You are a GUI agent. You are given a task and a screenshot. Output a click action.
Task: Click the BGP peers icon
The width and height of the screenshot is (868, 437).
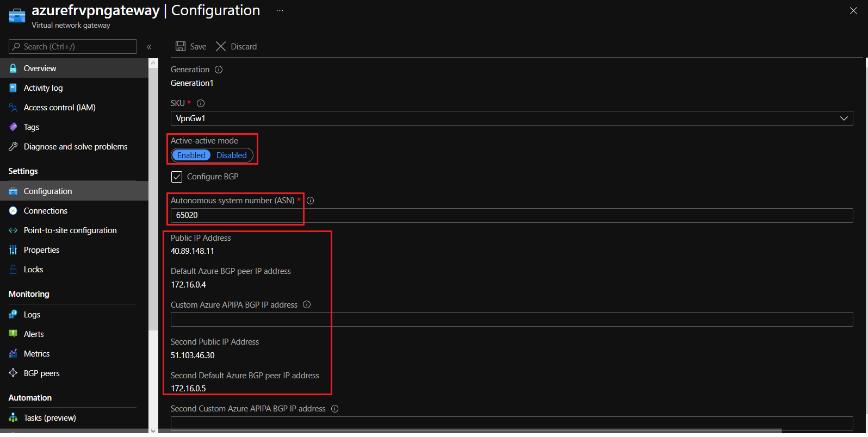pos(13,373)
